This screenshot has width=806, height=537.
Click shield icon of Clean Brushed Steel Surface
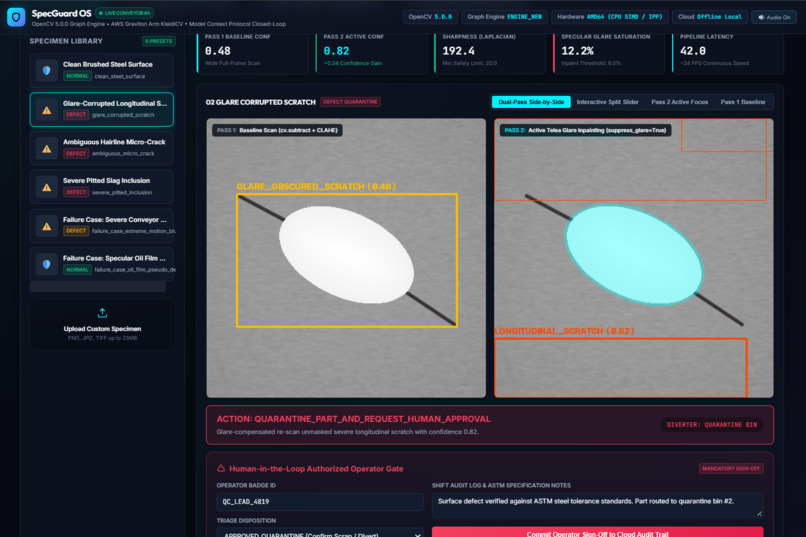tap(47, 70)
